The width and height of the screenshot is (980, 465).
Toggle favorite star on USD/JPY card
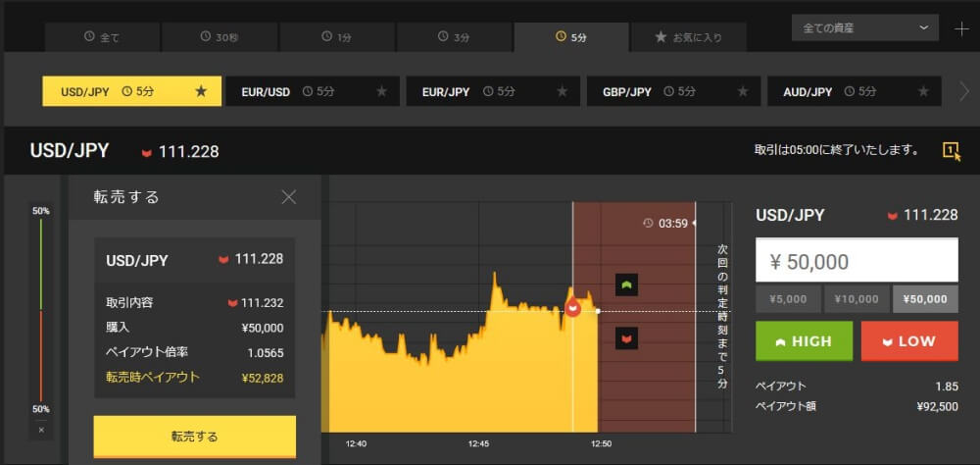pyautogui.click(x=201, y=91)
